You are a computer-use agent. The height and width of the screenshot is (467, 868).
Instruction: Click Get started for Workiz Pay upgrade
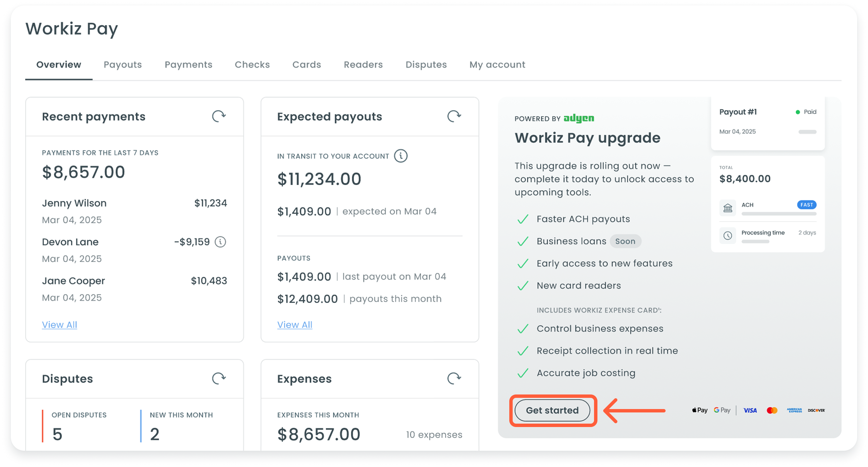552,410
